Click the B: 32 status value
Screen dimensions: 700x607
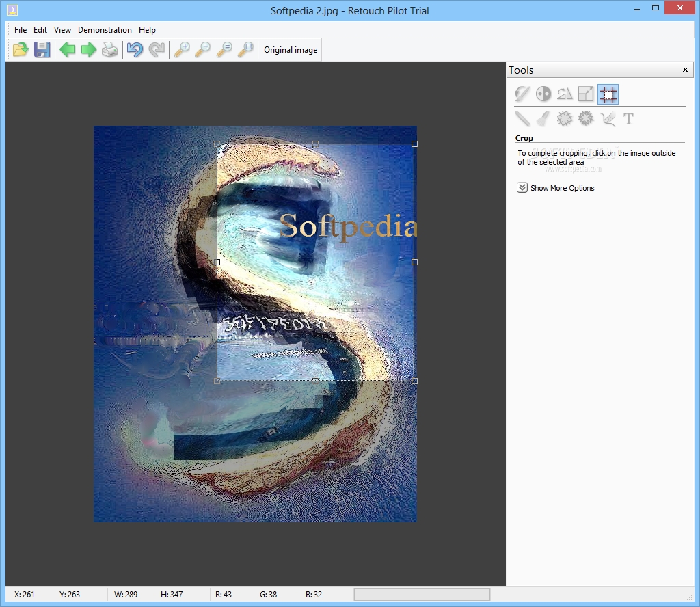[x=314, y=595]
